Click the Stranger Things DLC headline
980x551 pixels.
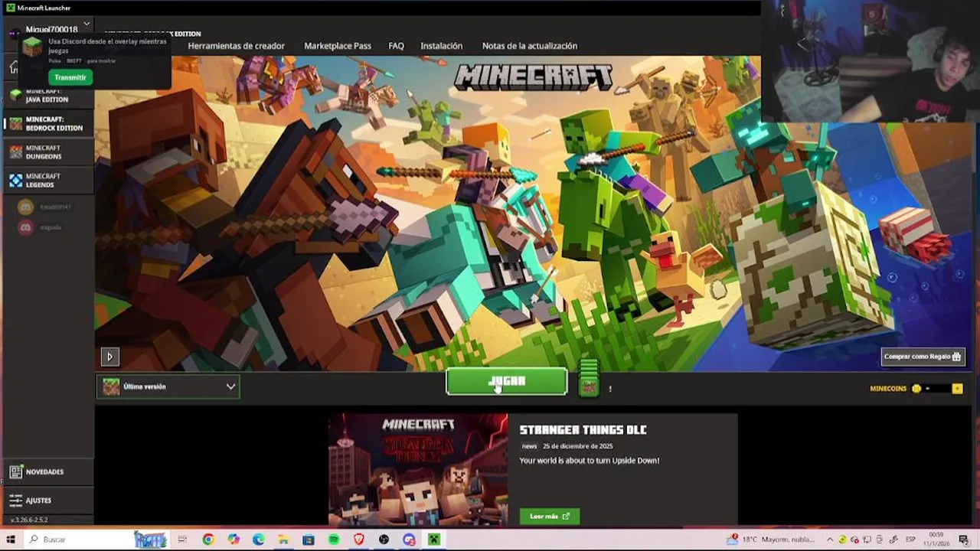pyautogui.click(x=583, y=430)
